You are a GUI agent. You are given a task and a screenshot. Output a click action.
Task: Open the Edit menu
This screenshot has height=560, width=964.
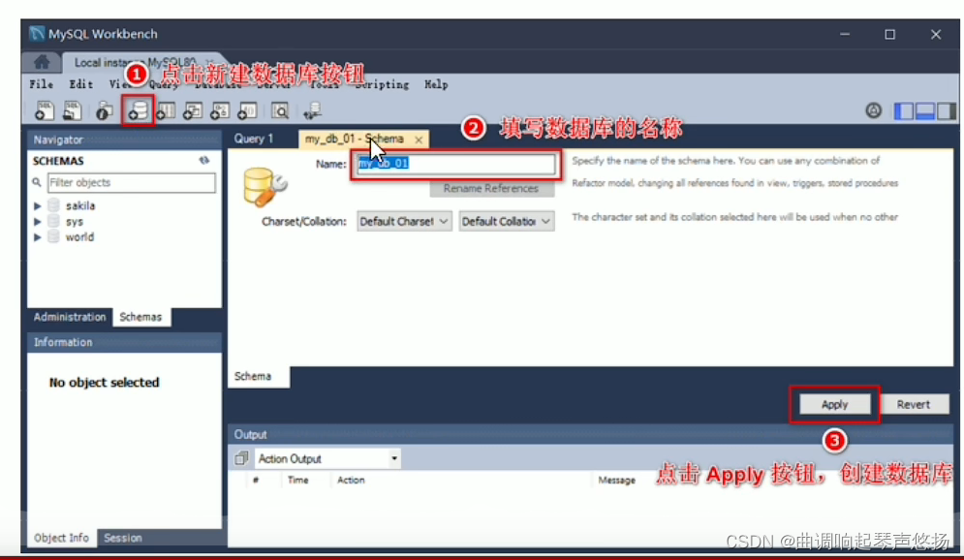(x=80, y=84)
